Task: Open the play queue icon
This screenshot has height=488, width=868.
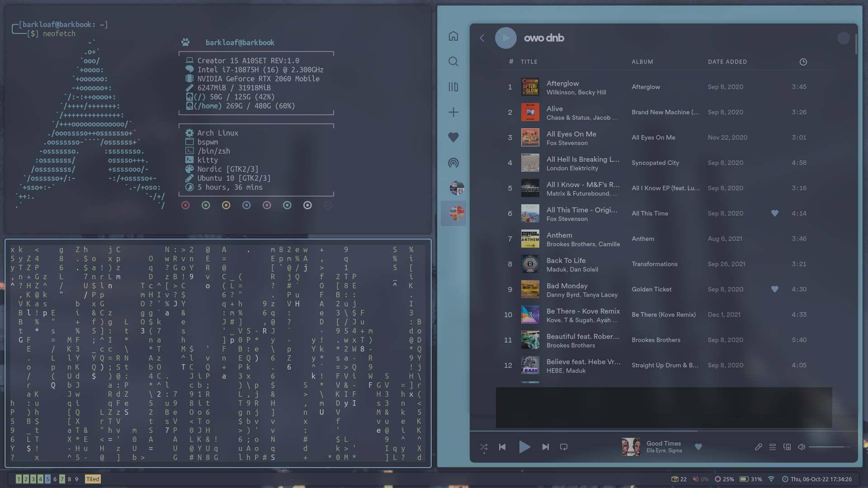Action: click(x=773, y=447)
